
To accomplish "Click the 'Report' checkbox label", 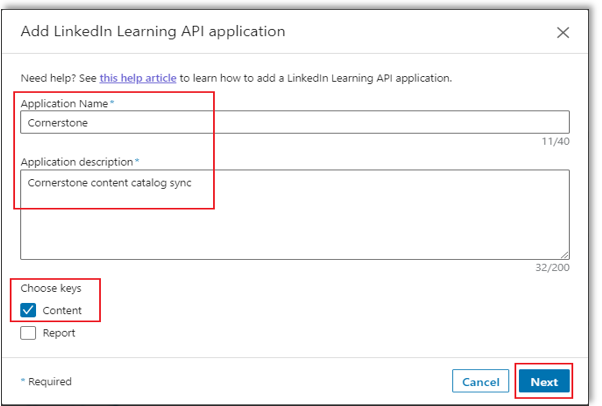I will tap(59, 333).
